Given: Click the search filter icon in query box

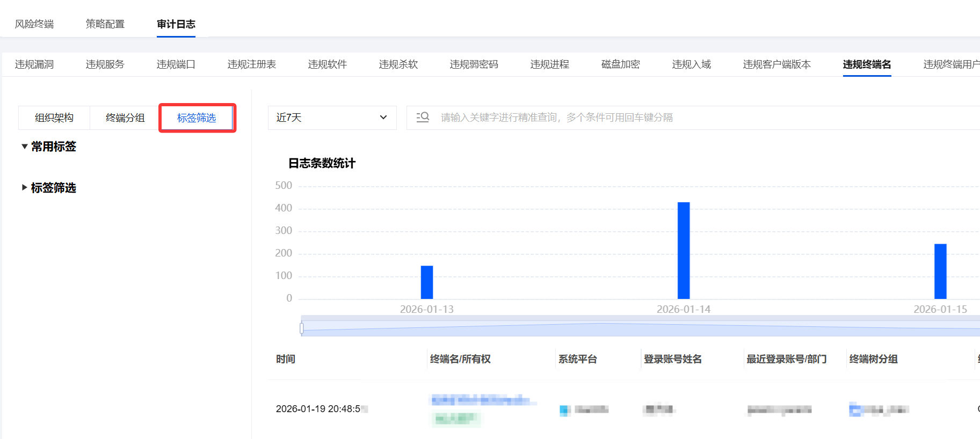Looking at the screenshot, I should point(423,117).
